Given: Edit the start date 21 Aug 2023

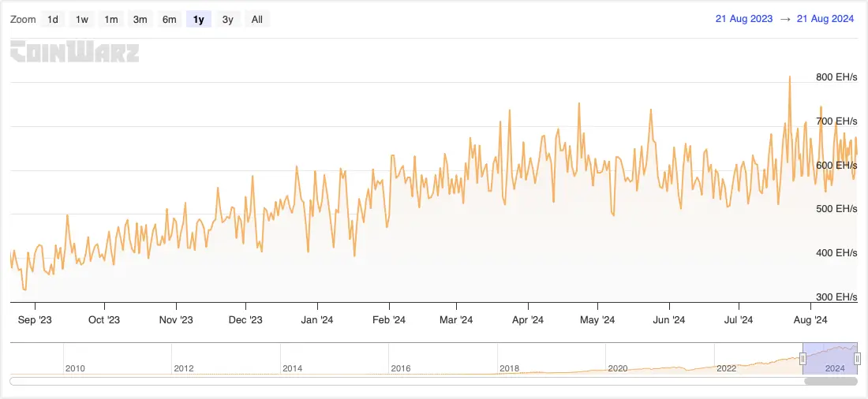Looking at the screenshot, I should (x=745, y=19).
